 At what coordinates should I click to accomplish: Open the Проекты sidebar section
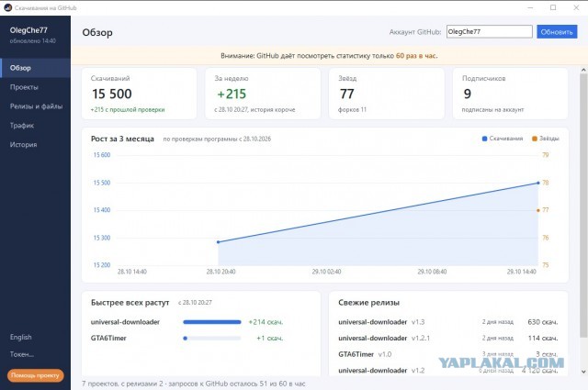(35, 87)
